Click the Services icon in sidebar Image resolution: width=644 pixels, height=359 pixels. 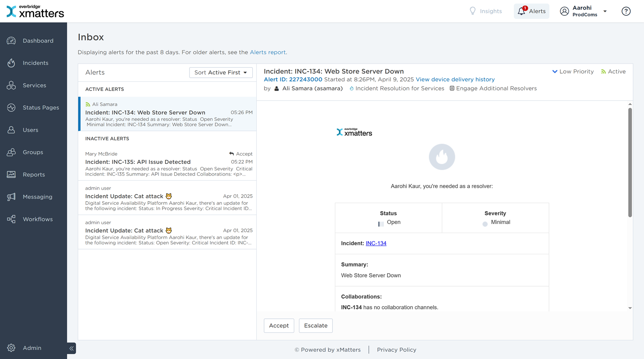(x=11, y=85)
